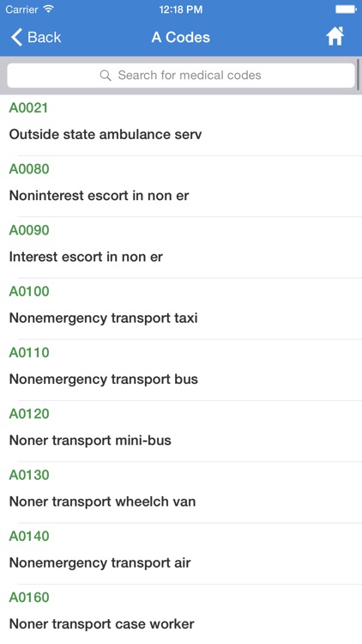362x644 pixels.
Task: Tap the magnifying glass search icon
Action: 106,76
